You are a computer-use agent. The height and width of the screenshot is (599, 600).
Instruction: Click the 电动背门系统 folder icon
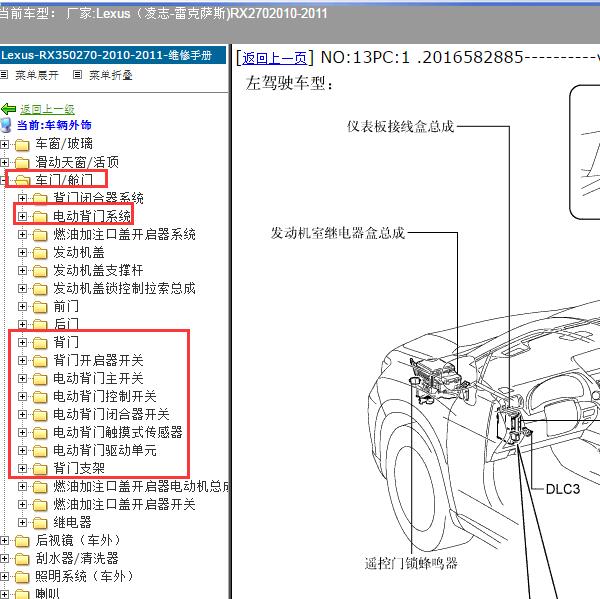tap(40, 217)
